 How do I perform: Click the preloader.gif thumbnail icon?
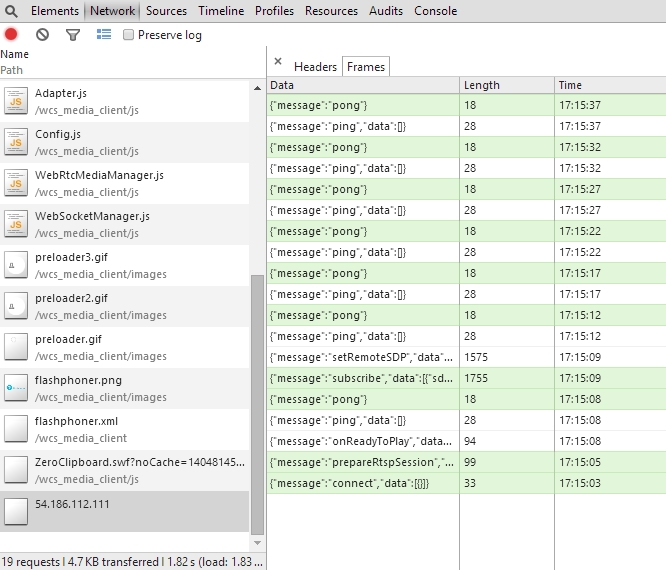pyautogui.click(x=16, y=347)
